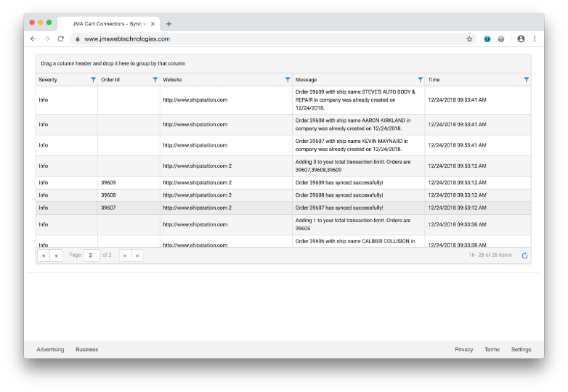568x392 pixels.
Task: Sort by the Time column header
Action: tap(434, 80)
